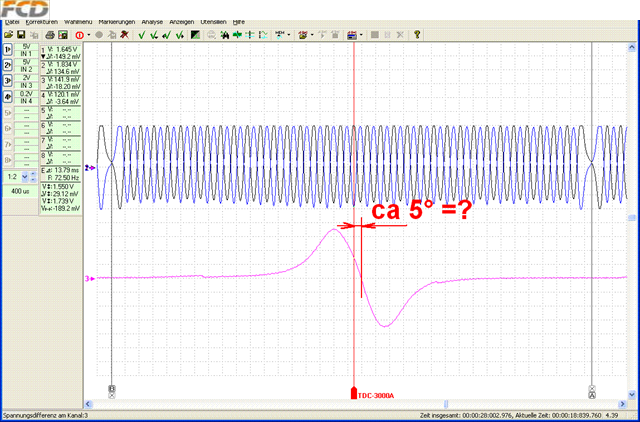Image resolution: width=640 pixels, height=422 pixels.
Task: Click the first green checkmark toolbar icon
Action: (x=141, y=35)
